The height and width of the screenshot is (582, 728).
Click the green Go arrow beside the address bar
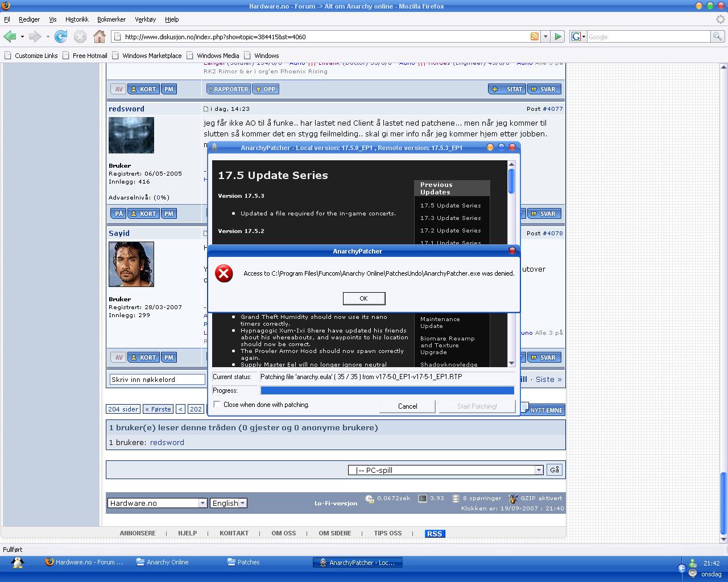tap(558, 36)
